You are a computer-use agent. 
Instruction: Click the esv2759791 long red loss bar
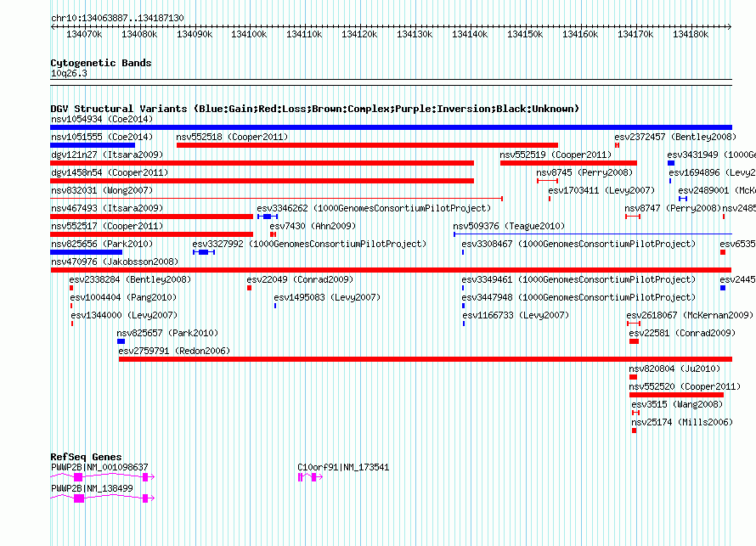coord(426,359)
